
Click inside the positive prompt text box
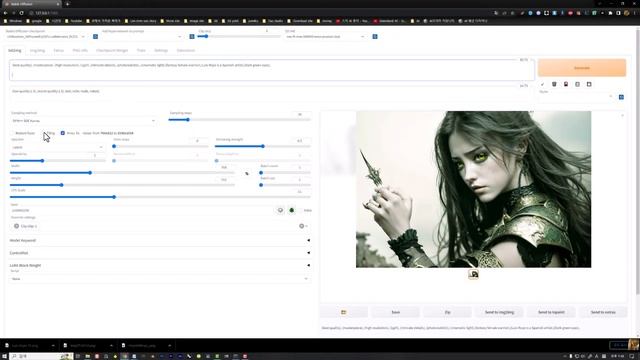point(272,70)
